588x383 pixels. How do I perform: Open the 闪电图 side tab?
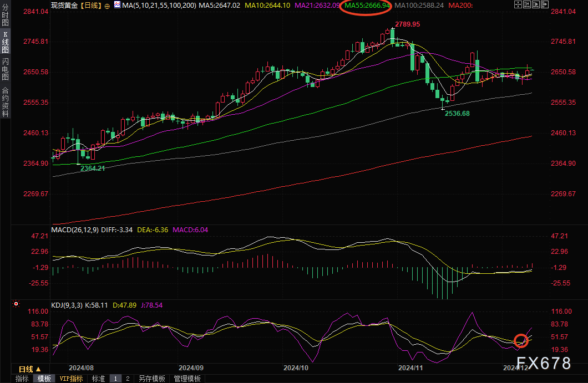(5, 69)
